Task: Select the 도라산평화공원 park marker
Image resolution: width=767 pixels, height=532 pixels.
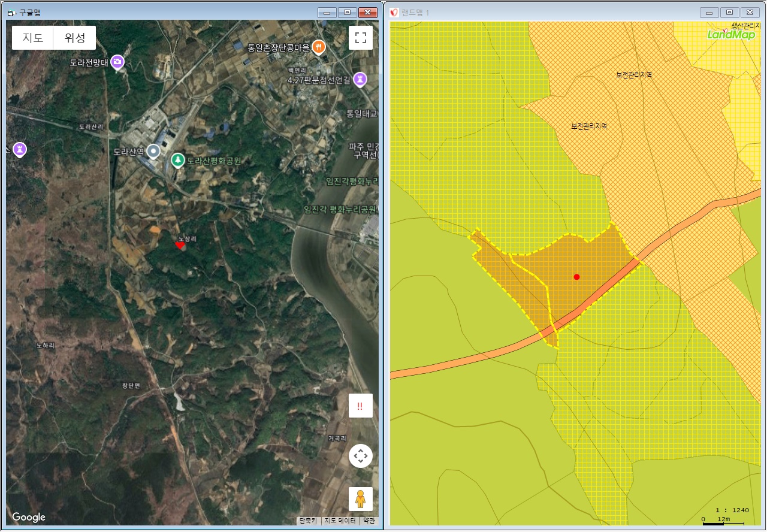Action: [177, 160]
